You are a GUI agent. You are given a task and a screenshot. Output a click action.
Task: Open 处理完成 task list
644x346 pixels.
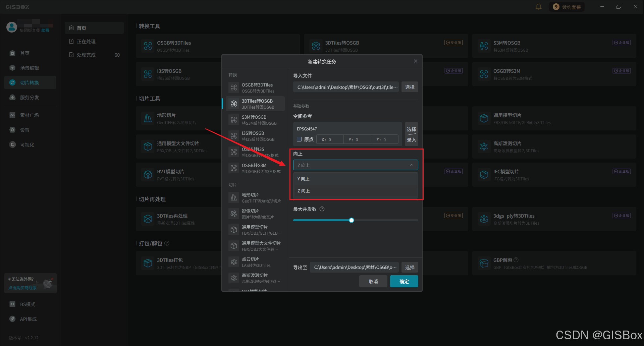[x=94, y=55]
